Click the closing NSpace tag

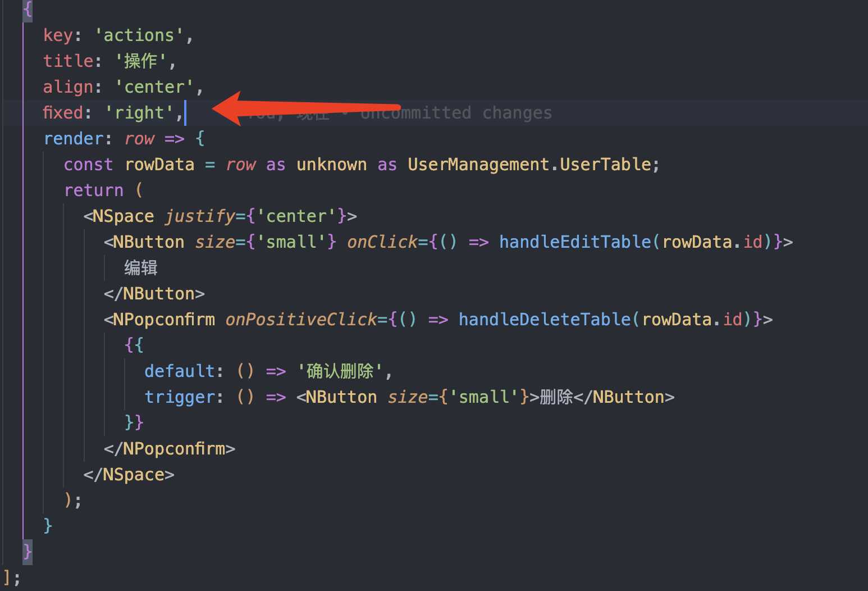pyautogui.click(x=128, y=474)
